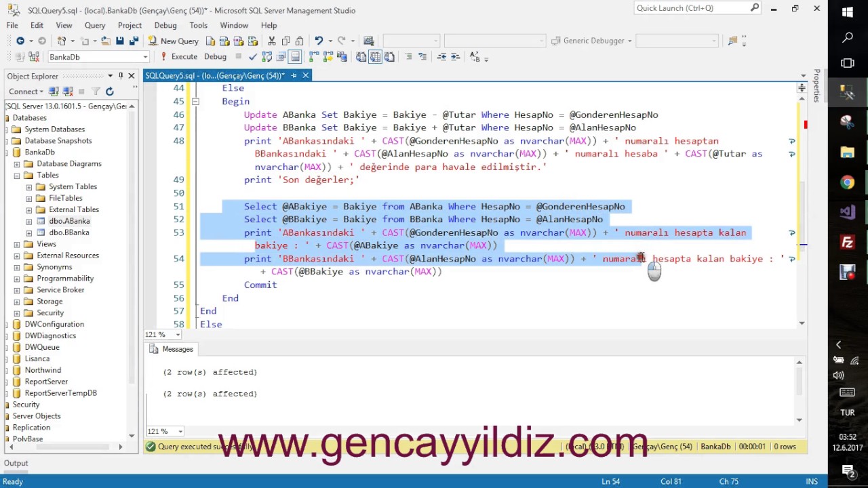
Task: Toggle Results to Grid icon
Action: (x=375, y=57)
